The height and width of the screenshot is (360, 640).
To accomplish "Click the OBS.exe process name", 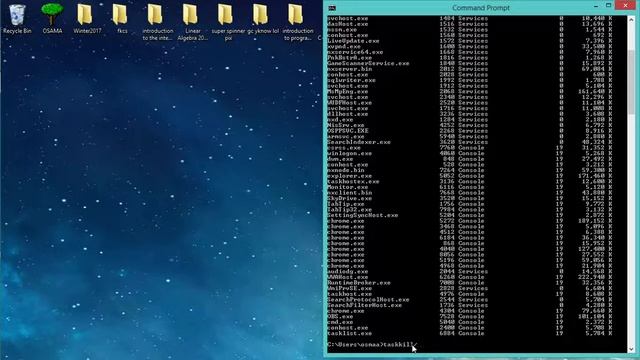I will tap(340, 316).
